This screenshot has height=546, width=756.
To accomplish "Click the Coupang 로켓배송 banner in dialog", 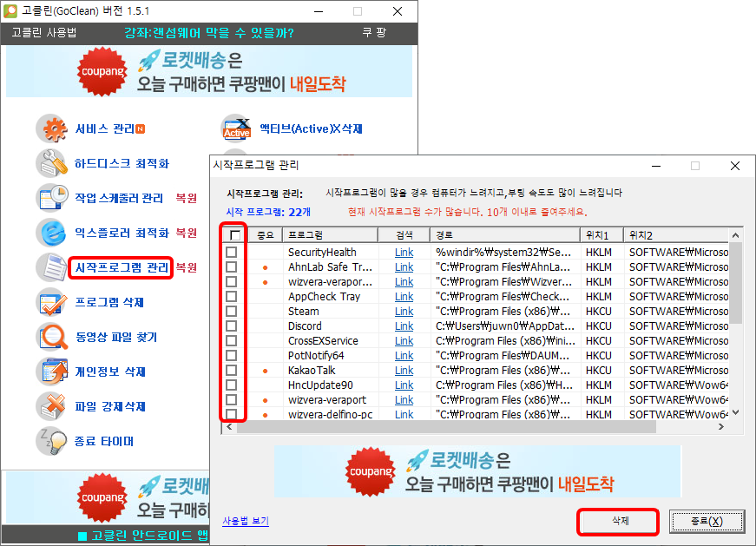I will pos(477,471).
